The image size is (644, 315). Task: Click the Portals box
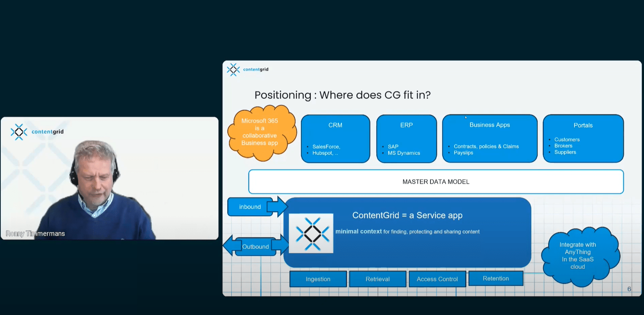coord(583,139)
